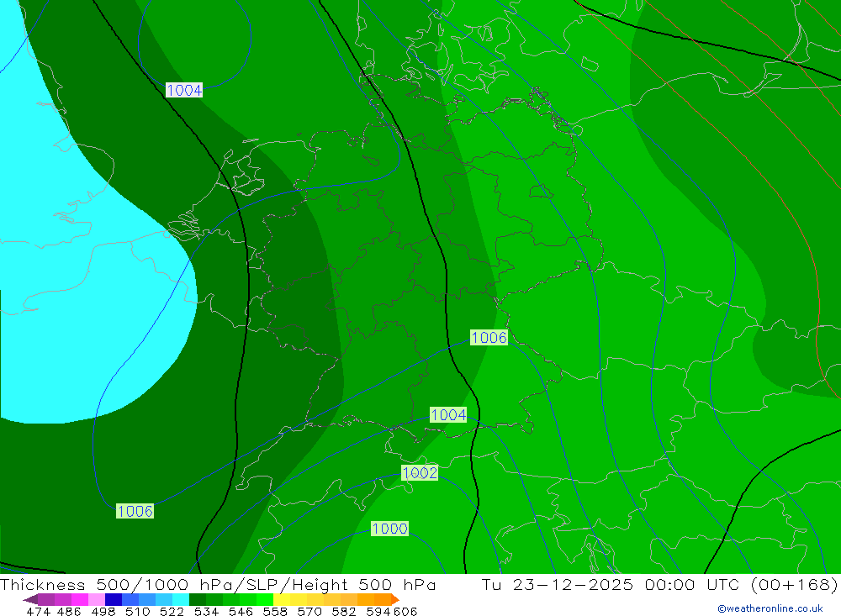
Task: Click the purple arrow end of the colour bar
Action: click(x=30, y=599)
